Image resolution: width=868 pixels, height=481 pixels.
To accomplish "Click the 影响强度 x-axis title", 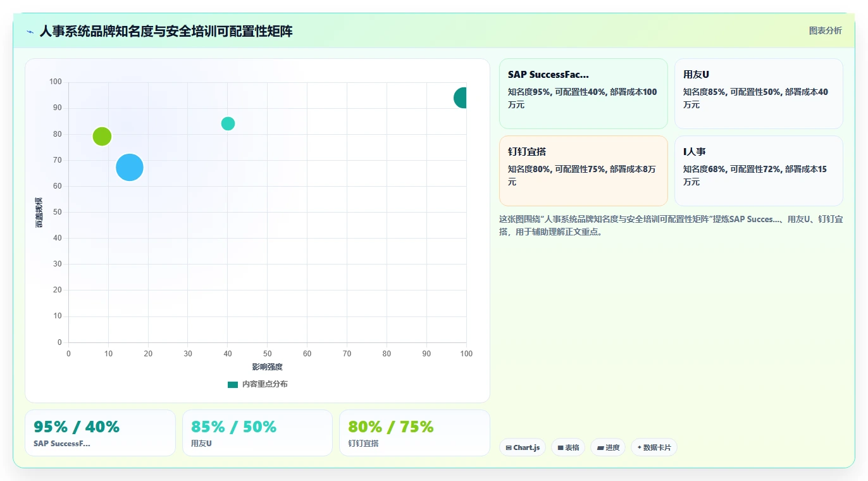I will pyautogui.click(x=267, y=367).
